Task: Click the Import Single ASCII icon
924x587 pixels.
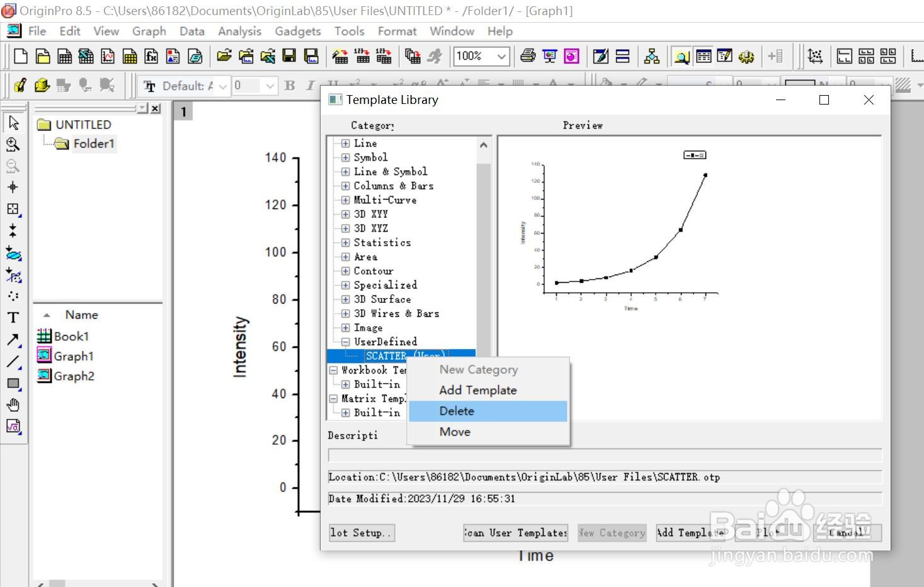Action: click(362, 57)
